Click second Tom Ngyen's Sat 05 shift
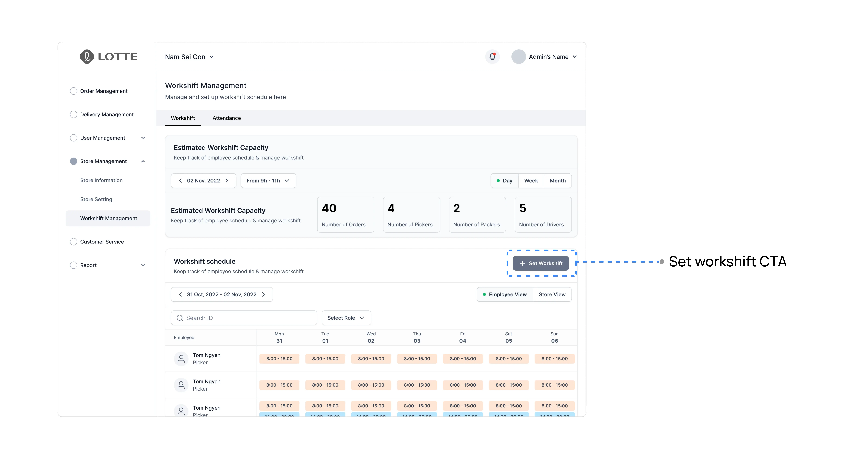This screenshot has width=868, height=459. (x=509, y=385)
